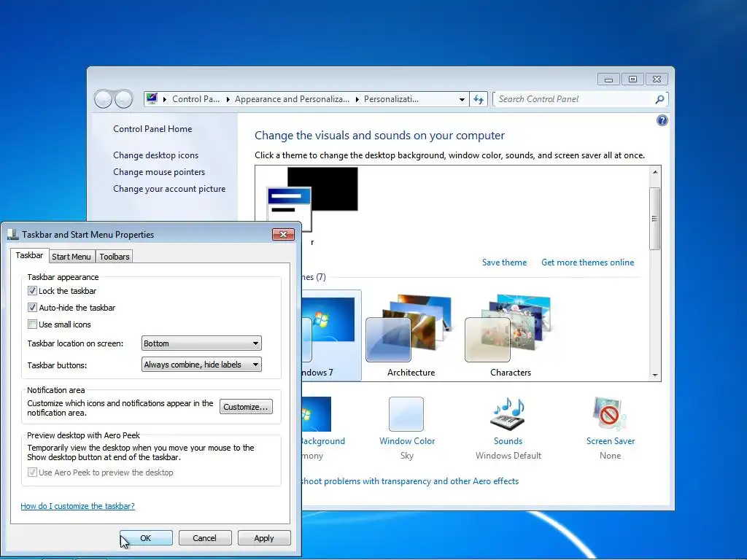747x560 pixels.
Task: Click Appearance and Personalization breadcrumb
Action: [292, 99]
